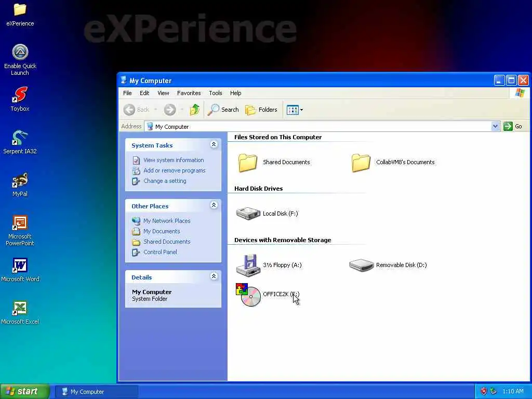This screenshot has height=399, width=532.
Task: Expand the Address bar dropdown
Action: pos(495,126)
